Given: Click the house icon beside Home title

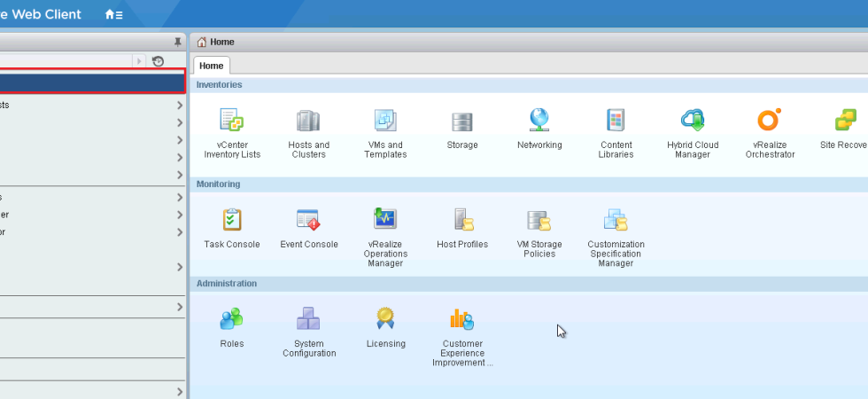Looking at the screenshot, I should [202, 43].
